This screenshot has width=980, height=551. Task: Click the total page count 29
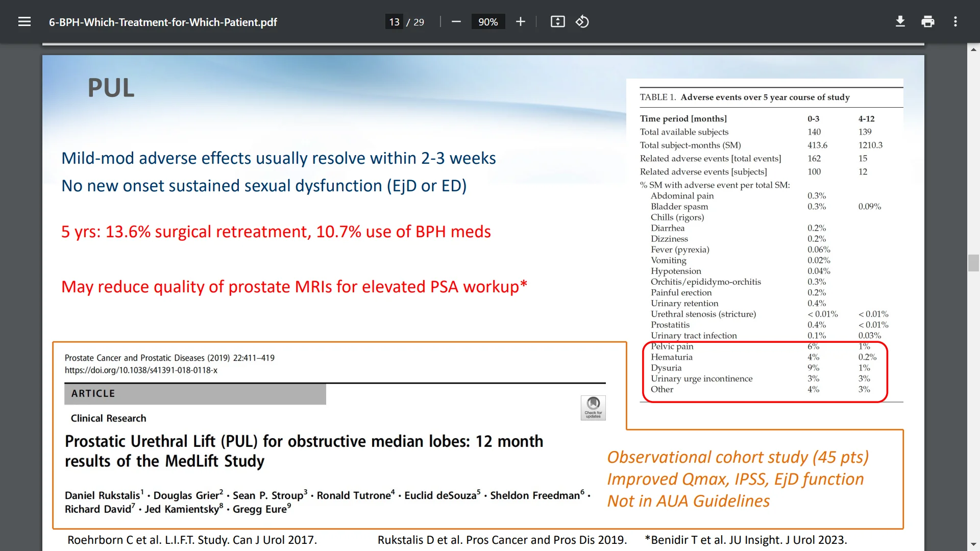(x=419, y=22)
